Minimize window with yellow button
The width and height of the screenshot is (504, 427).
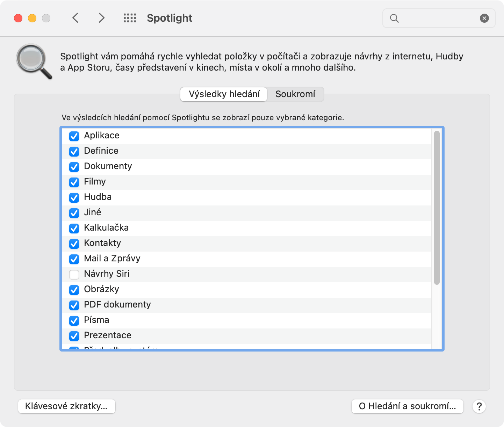tap(32, 18)
